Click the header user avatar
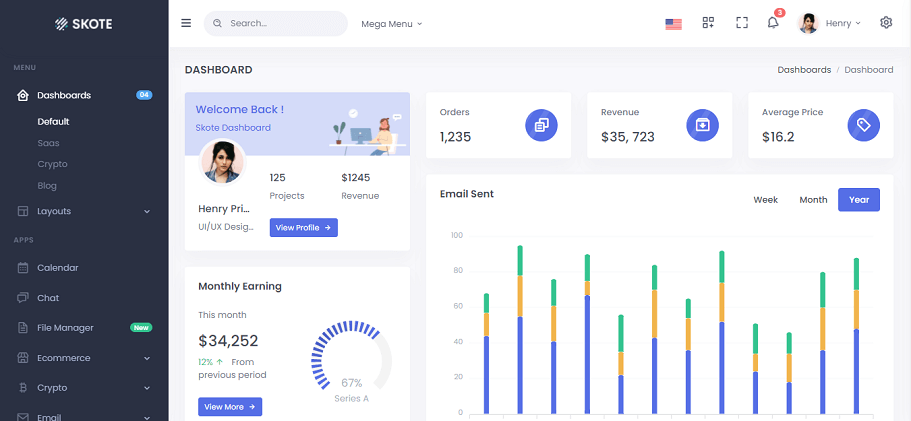 pyautogui.click(x=808, y=23)
